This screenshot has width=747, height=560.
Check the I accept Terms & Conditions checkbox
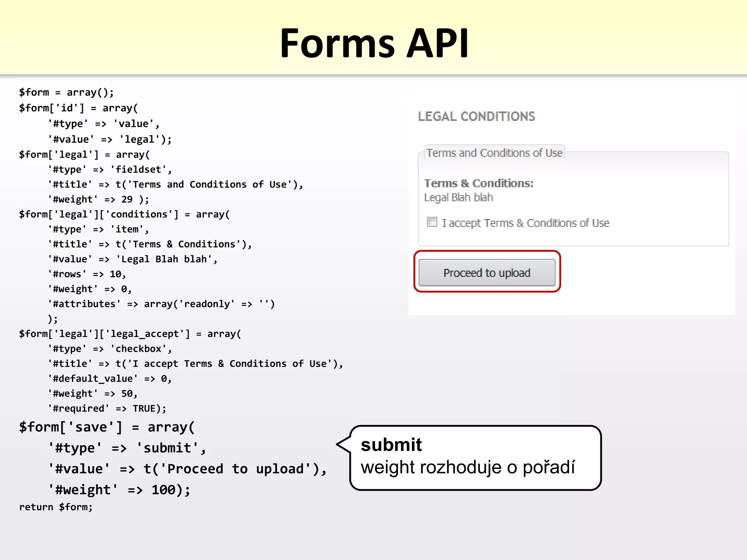pos(432,222)
